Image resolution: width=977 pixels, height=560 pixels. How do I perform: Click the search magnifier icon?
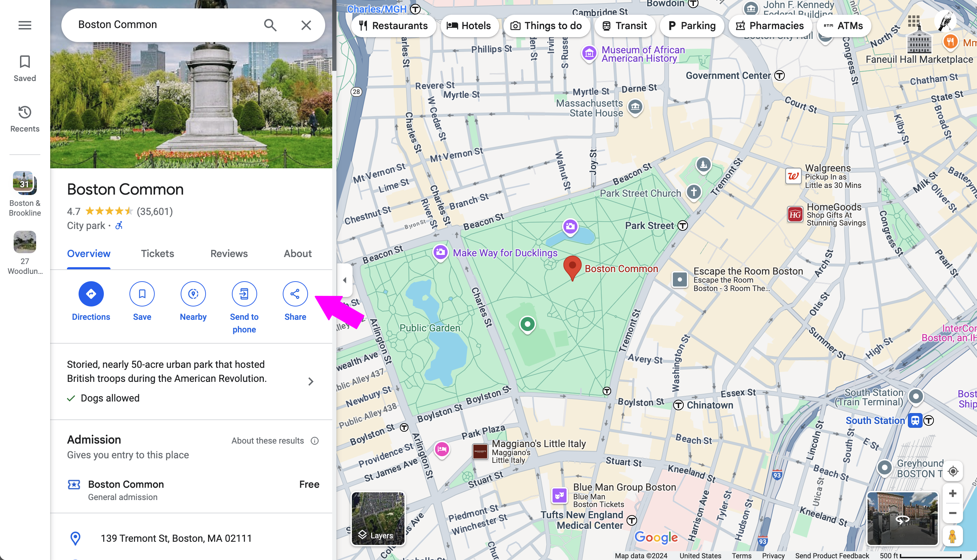(x=270, y=25)
